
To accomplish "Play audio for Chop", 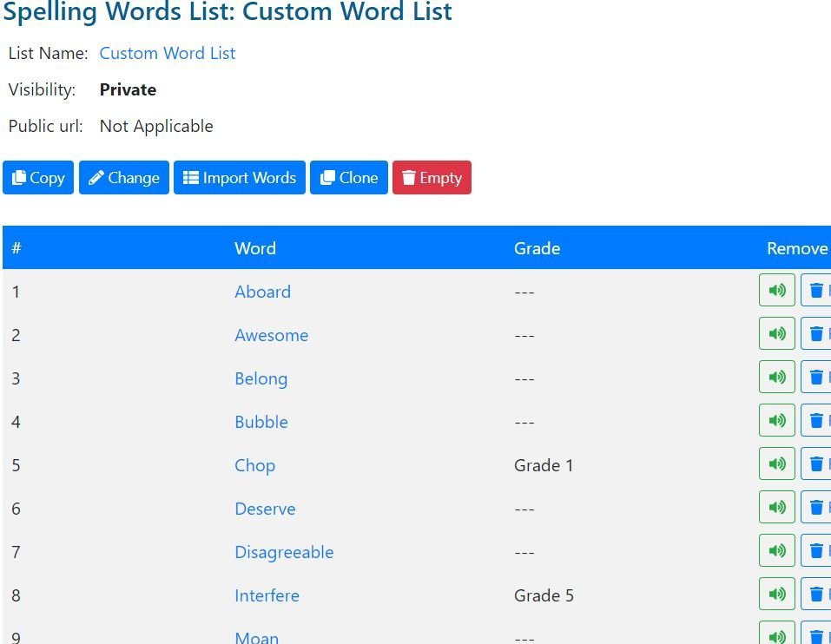I will click(776, 464).
